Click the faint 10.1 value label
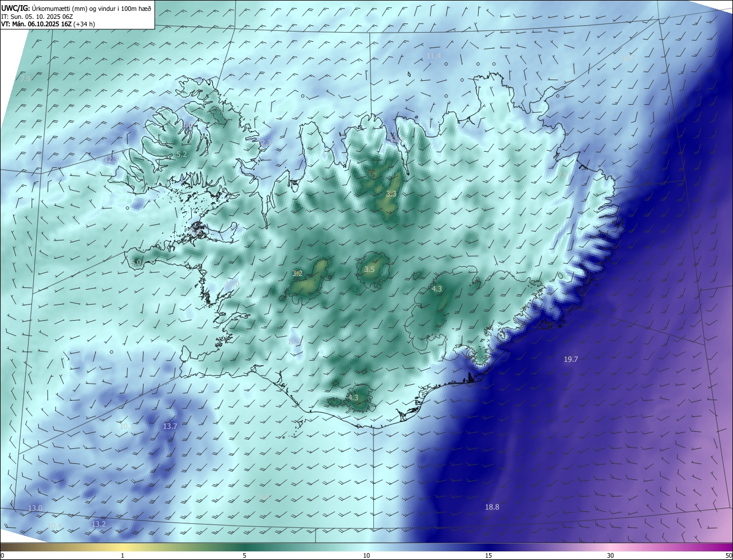 tap(125, 426)
